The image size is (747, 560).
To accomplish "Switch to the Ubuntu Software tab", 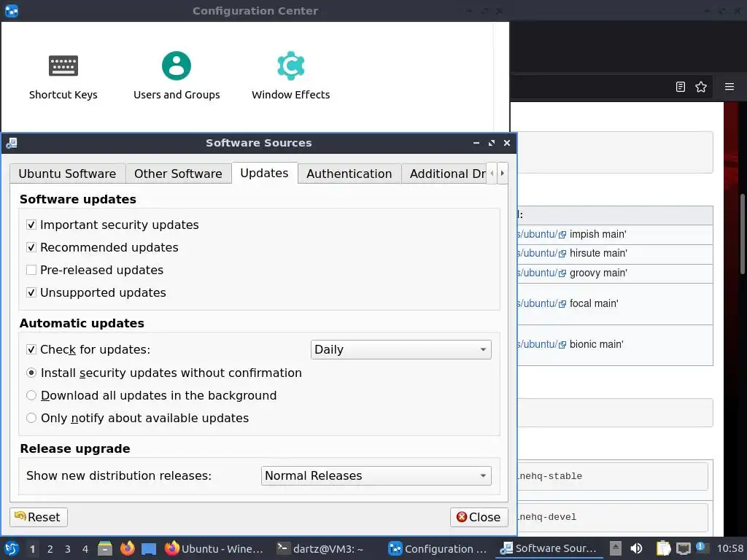I will tap(67, 174).
